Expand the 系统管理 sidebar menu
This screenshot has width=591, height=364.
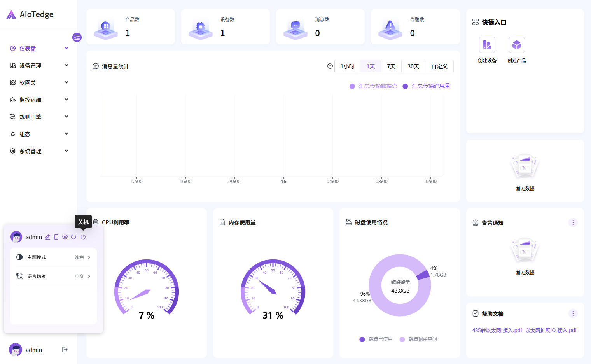point(39,151)
